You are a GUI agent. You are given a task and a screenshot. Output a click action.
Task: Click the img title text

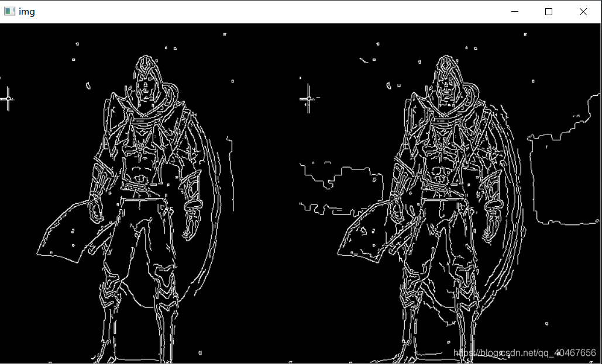(x=27, y=12)
